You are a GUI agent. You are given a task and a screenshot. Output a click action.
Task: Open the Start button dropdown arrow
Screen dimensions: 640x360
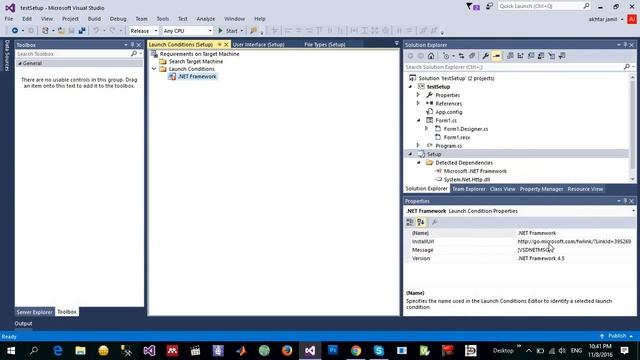pyautogui.click(x=242, y=31)
